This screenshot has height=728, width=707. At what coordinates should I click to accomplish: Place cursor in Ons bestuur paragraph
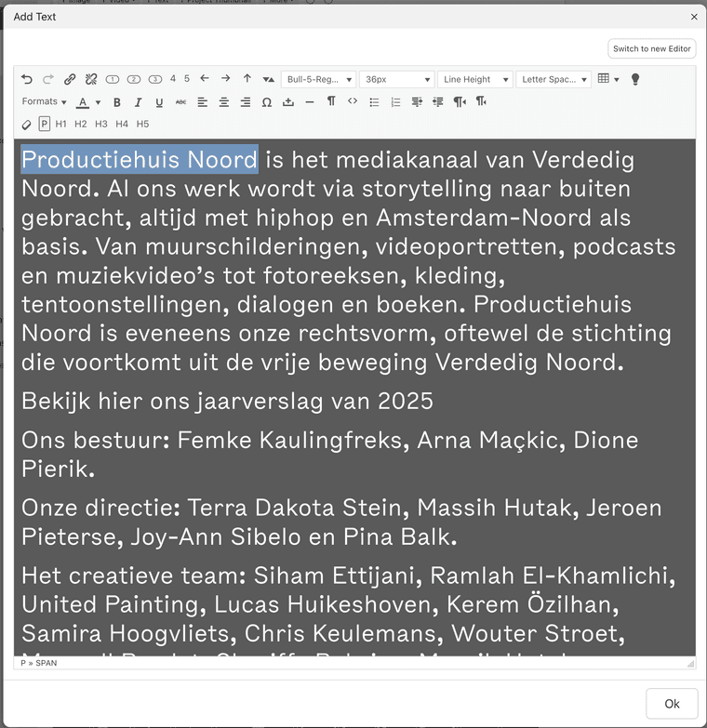330,455
